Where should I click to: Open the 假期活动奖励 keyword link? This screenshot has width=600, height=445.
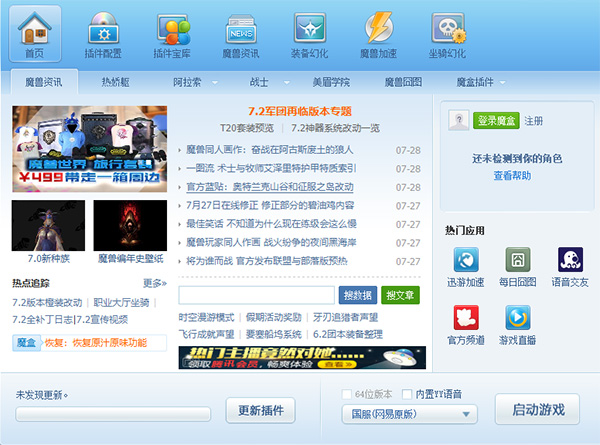[274, 317]
